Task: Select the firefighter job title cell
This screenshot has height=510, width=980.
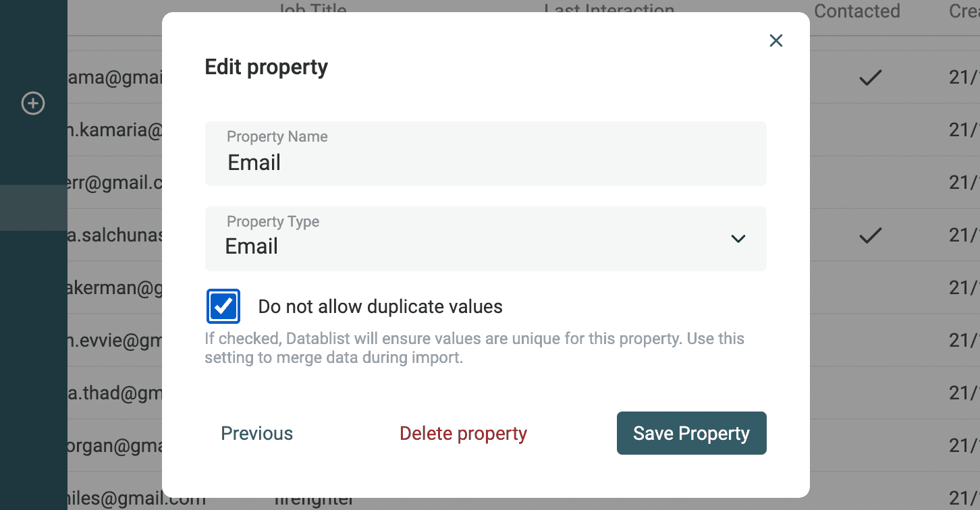Action: [x=313, y=499]
